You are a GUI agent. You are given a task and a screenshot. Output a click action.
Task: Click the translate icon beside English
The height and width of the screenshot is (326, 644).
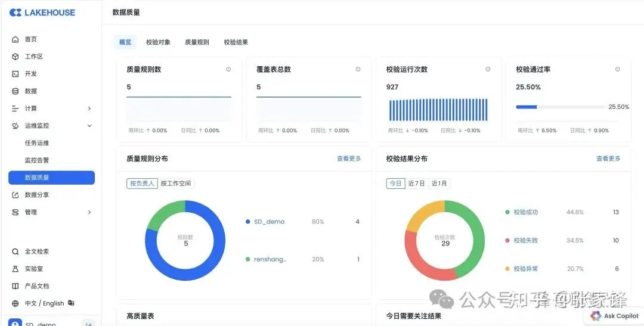point(71,303)
